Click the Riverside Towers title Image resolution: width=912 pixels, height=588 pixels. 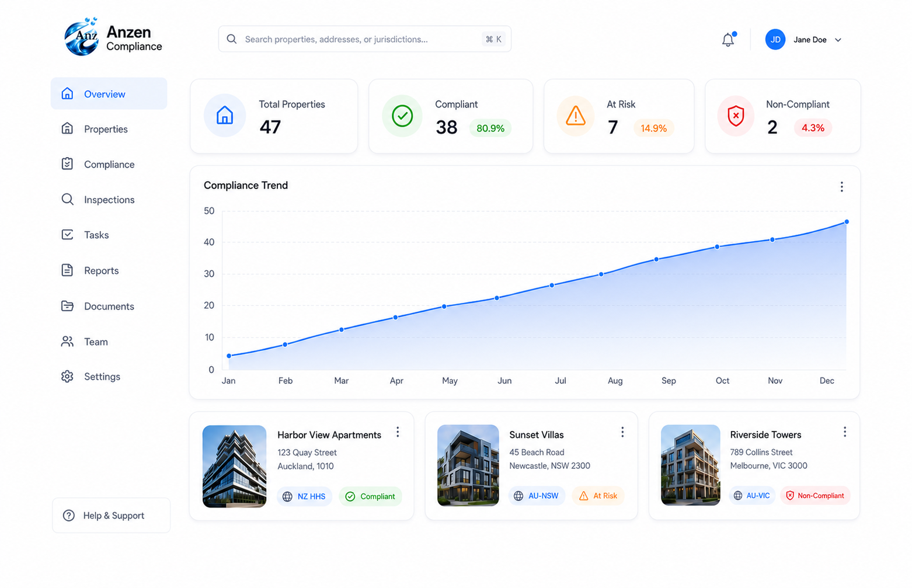(765, 435)
